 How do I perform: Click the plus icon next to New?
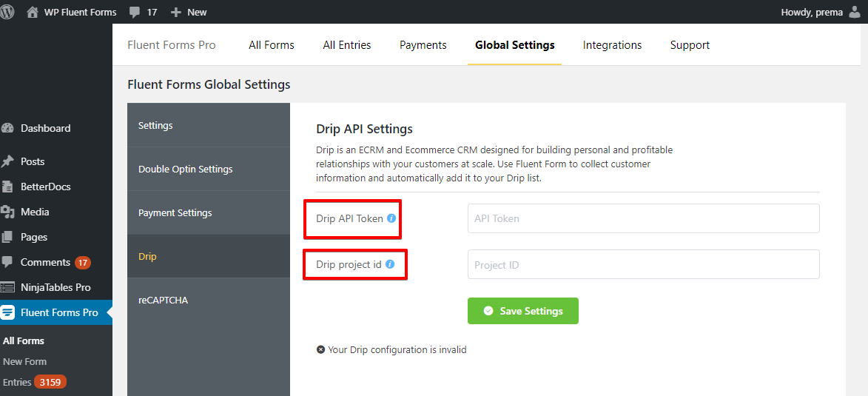(x=176, y=12)
